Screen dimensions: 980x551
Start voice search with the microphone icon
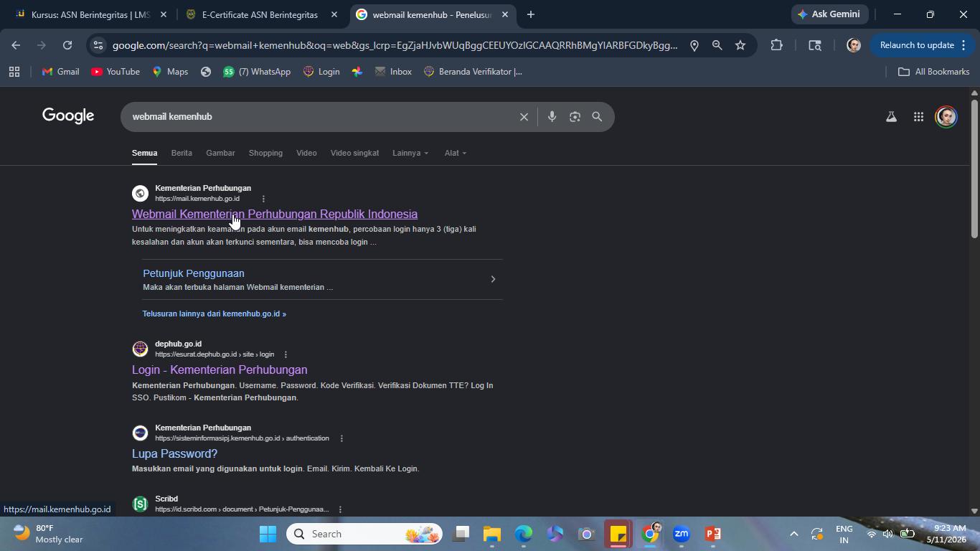tap(552, 117)
